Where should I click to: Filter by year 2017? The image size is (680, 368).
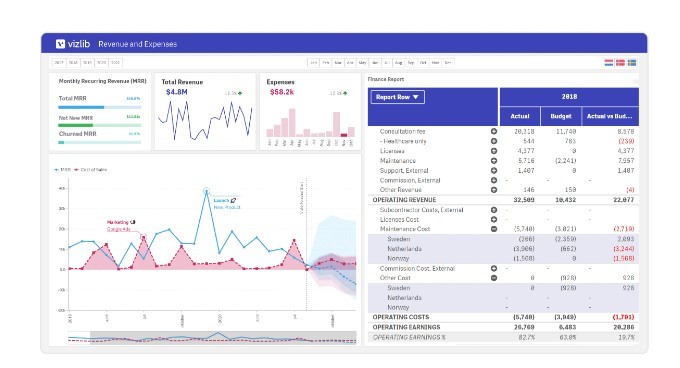click(x=59, y=63)
